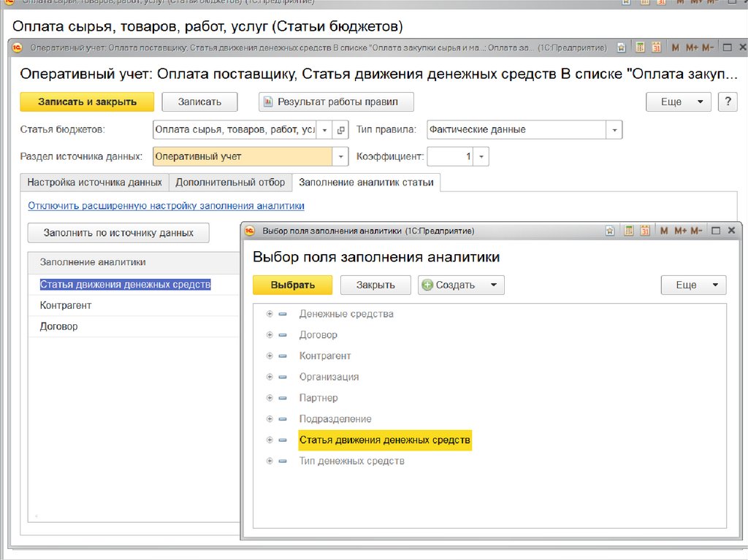This screenshot has width=748, height=560.
Task: Open Статья бюджетов dropdown arrow
Action: pos(324,130)
